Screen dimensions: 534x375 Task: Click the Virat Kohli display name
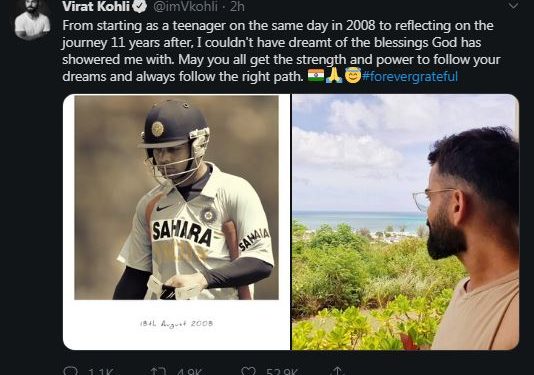pyautogui.click(x=96, y=6)
